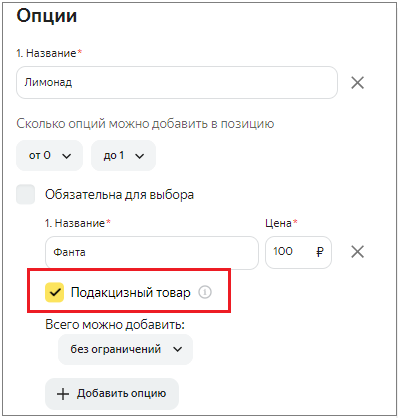Click the Лимонад name input field
Image resolution: width=398 pixels, height=418 pixels.
pos(177,82)
